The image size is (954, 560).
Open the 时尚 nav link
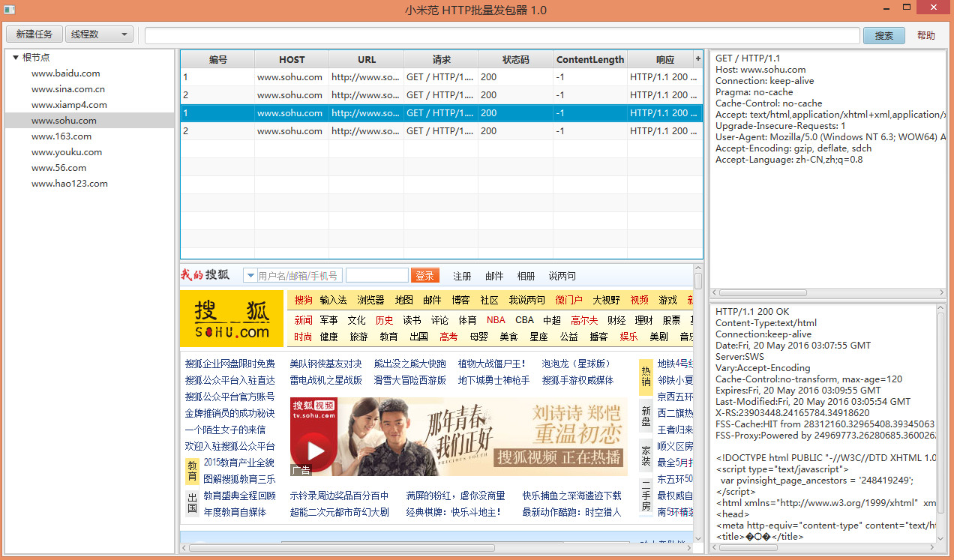point(303,337)
